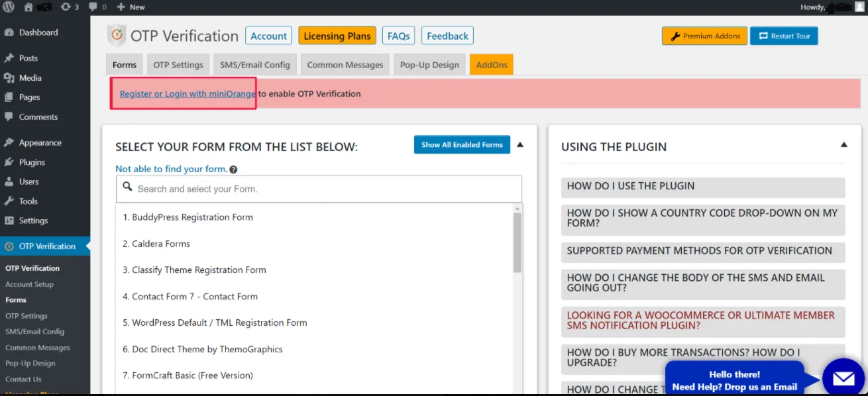Follow Register or Login with miniOrange link
The height and width of the screenshot is (396, 868).
[188, 94]
